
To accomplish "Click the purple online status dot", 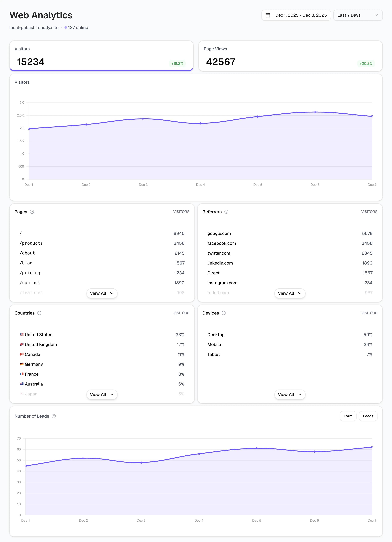I will point(66,27).
